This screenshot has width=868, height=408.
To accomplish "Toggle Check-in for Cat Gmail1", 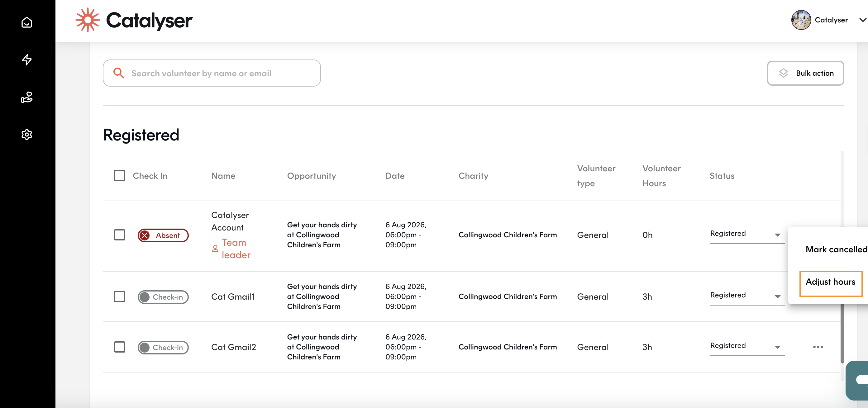I will tap(163, 297).
